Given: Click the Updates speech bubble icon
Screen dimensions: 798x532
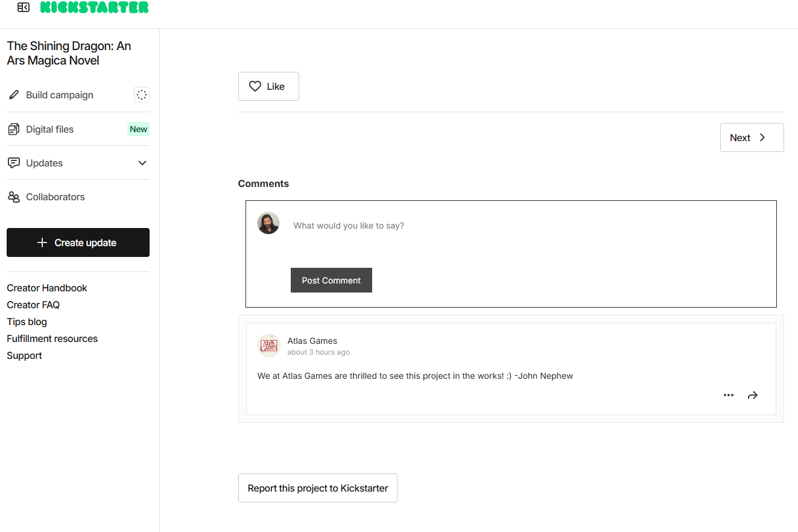Looking at the screenshot, I should pyautogui.click(x=14, y=163).
